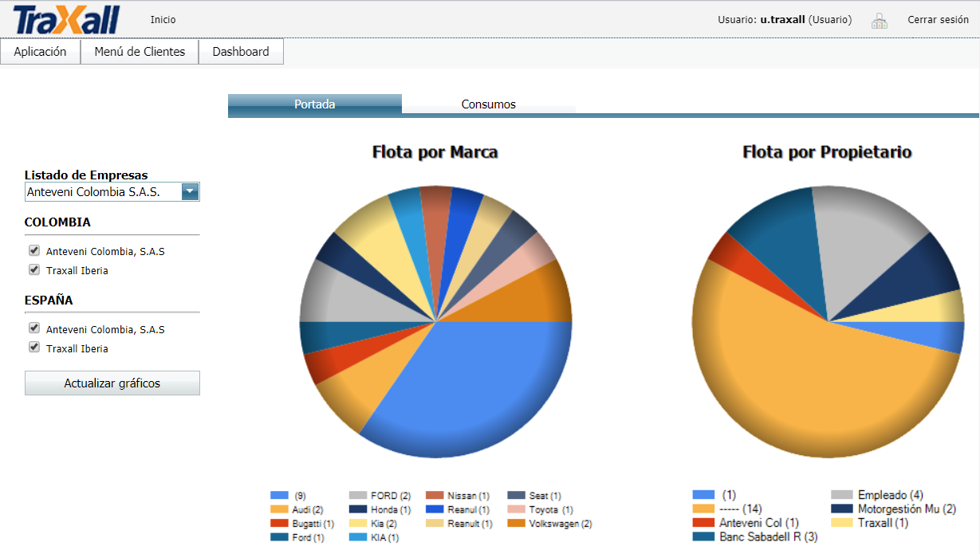
Task: Click the Cerrar sesión link
Action: [938, 20]
